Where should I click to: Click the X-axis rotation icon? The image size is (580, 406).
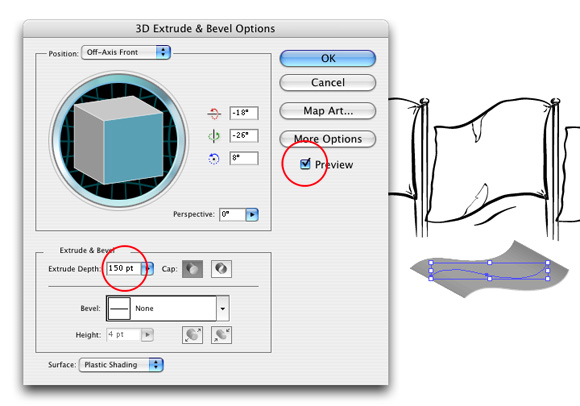[x=214, y=114]
